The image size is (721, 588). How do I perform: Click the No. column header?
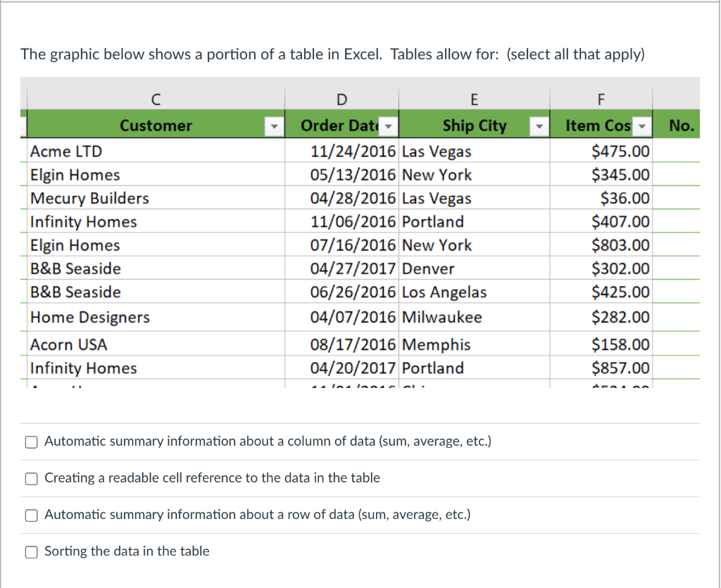[682, 126]
